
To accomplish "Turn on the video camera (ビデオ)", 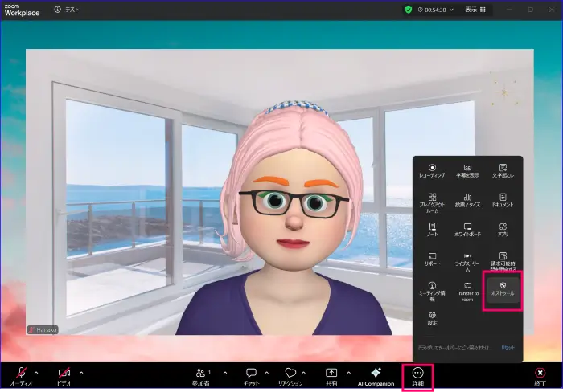I will [64, 375].
